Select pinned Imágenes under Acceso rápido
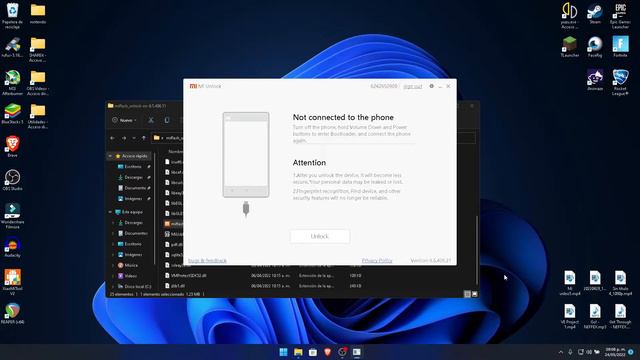 click(133, 198)
